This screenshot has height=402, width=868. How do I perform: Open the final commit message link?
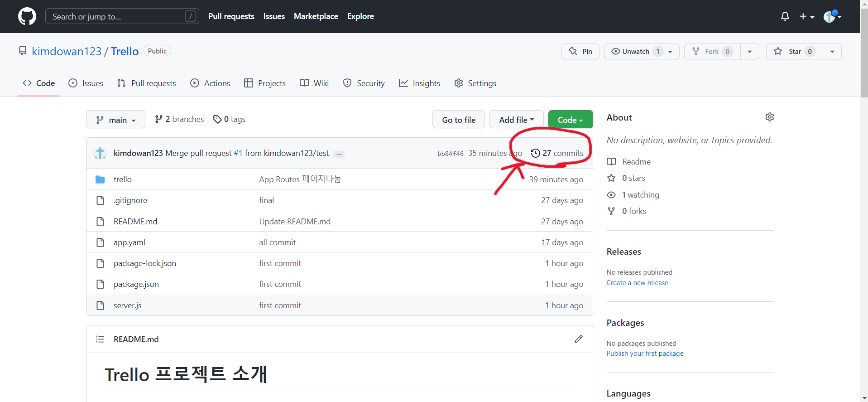(267, 200)
